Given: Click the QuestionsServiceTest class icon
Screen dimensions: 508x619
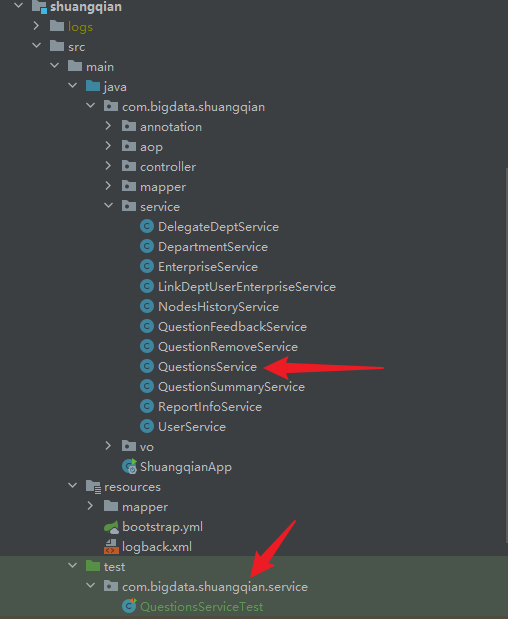Looking at the screenshot, I should click(x=129, y=606).
